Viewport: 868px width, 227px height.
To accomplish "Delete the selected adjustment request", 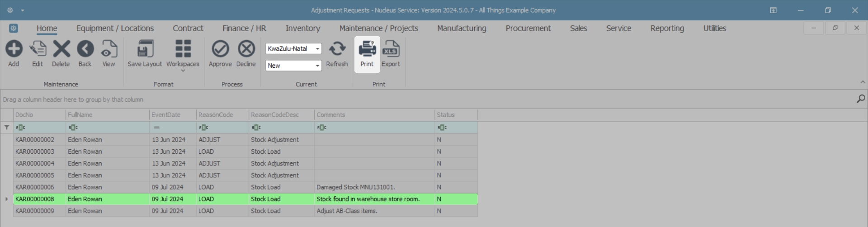I will tap(61, 49).
